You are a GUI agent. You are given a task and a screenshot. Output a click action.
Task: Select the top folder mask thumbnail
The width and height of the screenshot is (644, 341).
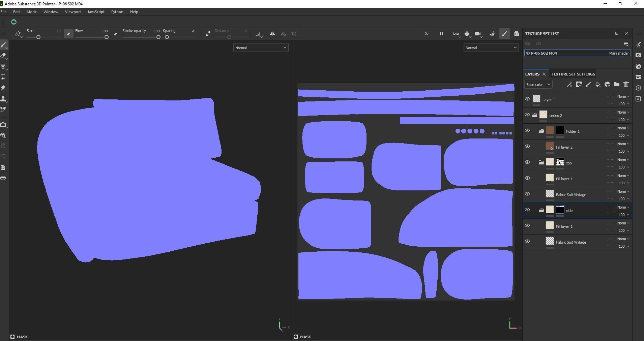click(x=560, y=162)
